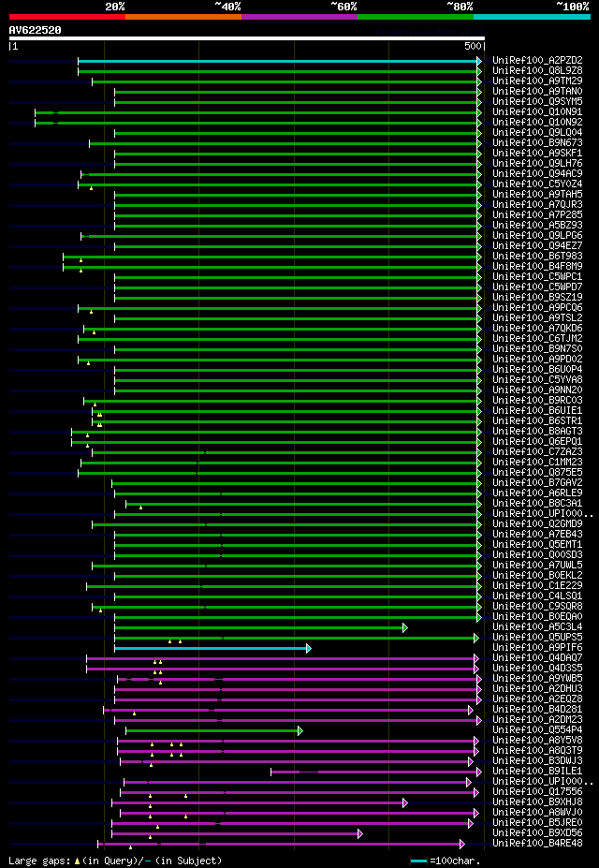The image size is (599, 868).
Task: Click the UniRef100_Q94AC9 label
Action: click(x=537, y=174)
